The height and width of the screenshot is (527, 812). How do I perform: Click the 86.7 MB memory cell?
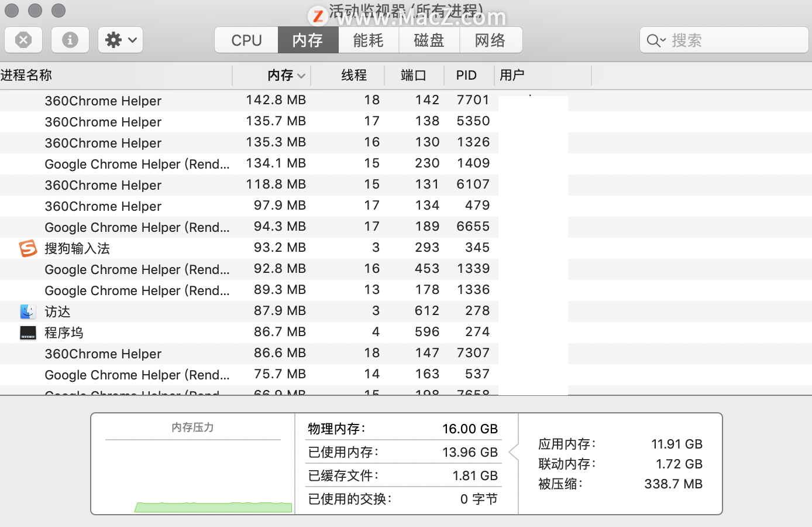[x=280, y=331]
